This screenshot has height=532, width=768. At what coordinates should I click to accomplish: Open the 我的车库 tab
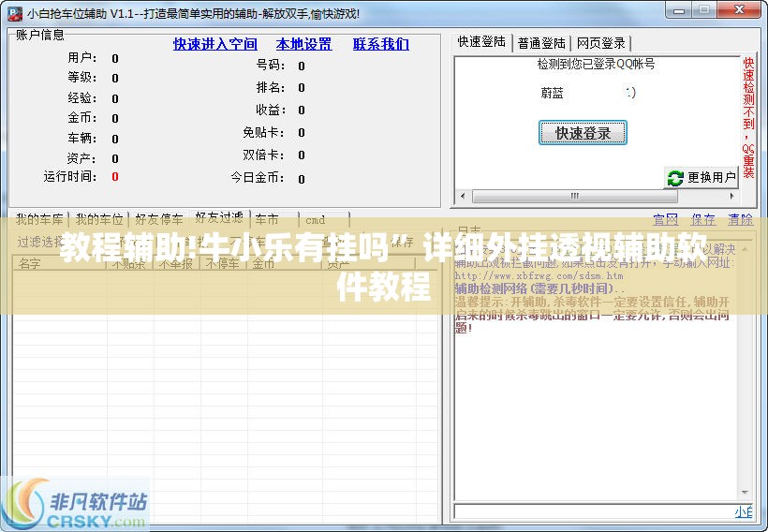[x=39, y=219]
